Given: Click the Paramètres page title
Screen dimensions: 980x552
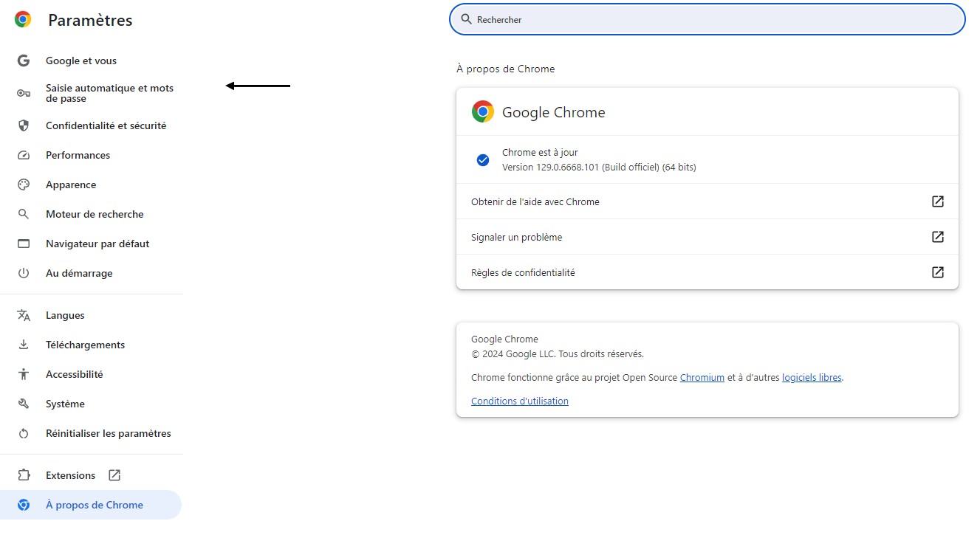Looking at the screenshot, I should point(90,20).
